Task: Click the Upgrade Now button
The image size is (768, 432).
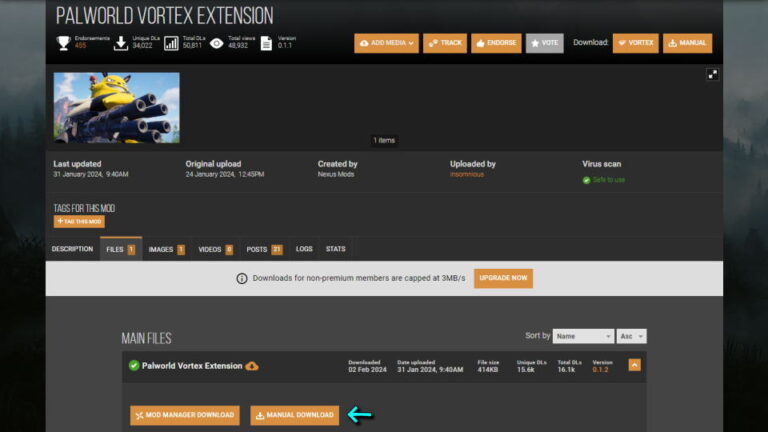Action: [x=503, y=278]
